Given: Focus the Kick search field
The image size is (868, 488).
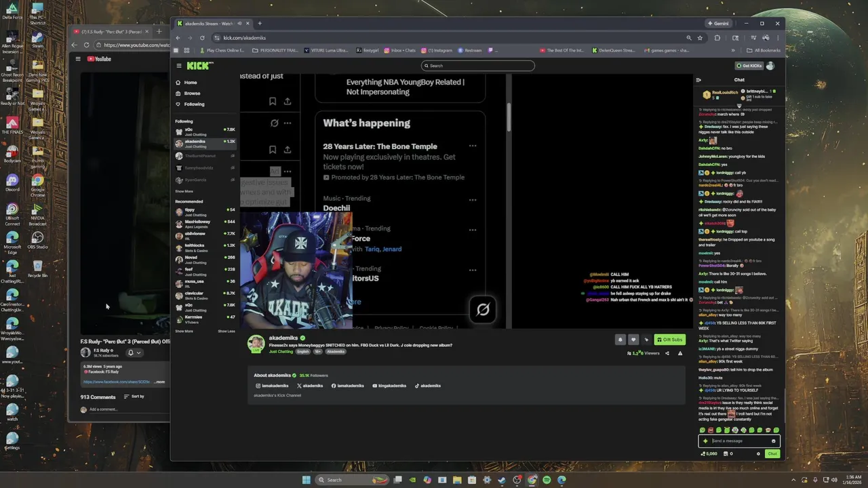Looking at the screenshot, I should tap(477, 66).
